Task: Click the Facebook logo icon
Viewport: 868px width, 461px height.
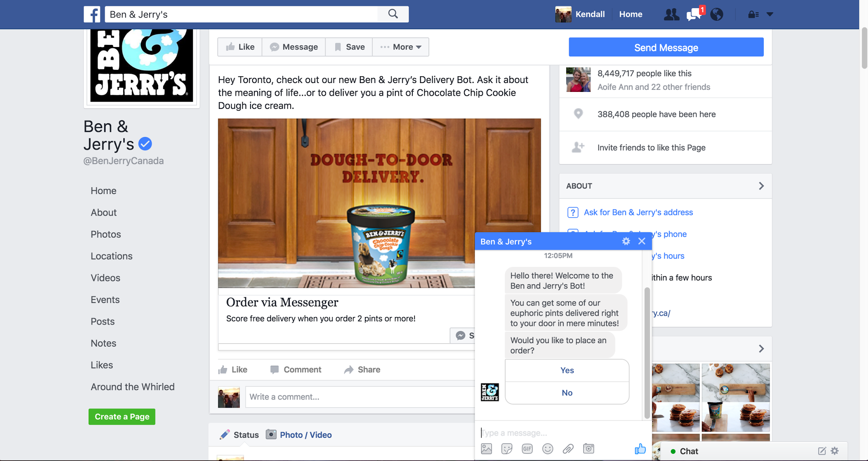Action: point(92,14)
